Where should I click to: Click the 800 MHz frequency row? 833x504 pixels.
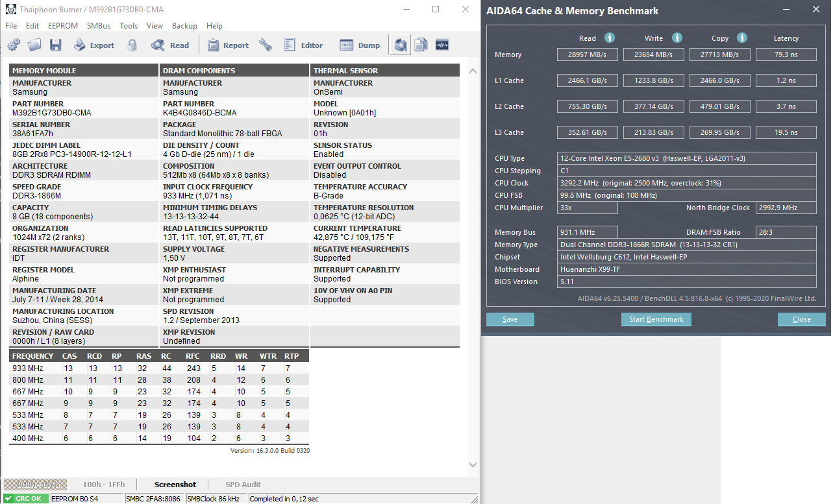pyautogui.click(x=159, y=379)
